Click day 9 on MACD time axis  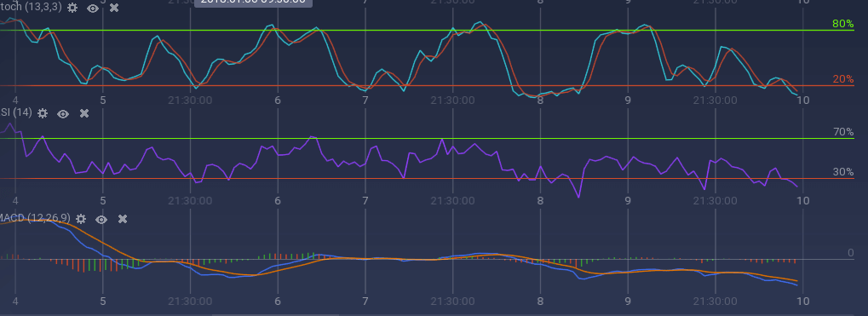click(628, 302)
